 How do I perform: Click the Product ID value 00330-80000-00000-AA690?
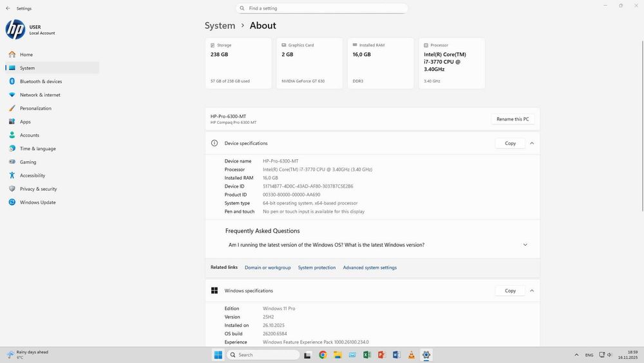(292, 195)
